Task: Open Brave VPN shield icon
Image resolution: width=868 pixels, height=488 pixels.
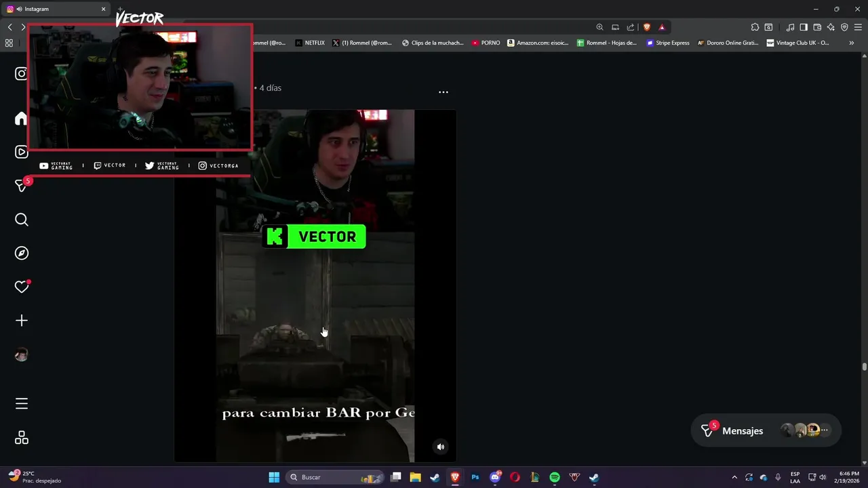Action: pyautogui.click(x=844, y=27)
